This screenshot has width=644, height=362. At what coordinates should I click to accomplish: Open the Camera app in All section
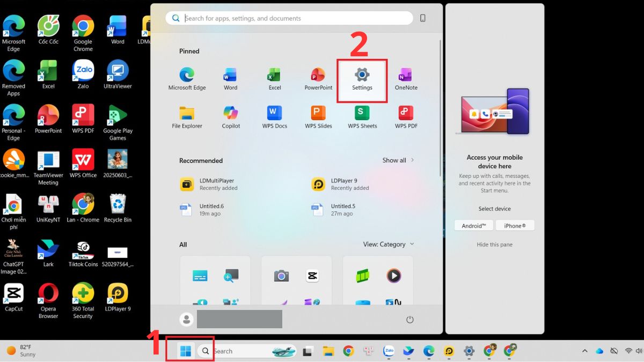tap(281, 276)
